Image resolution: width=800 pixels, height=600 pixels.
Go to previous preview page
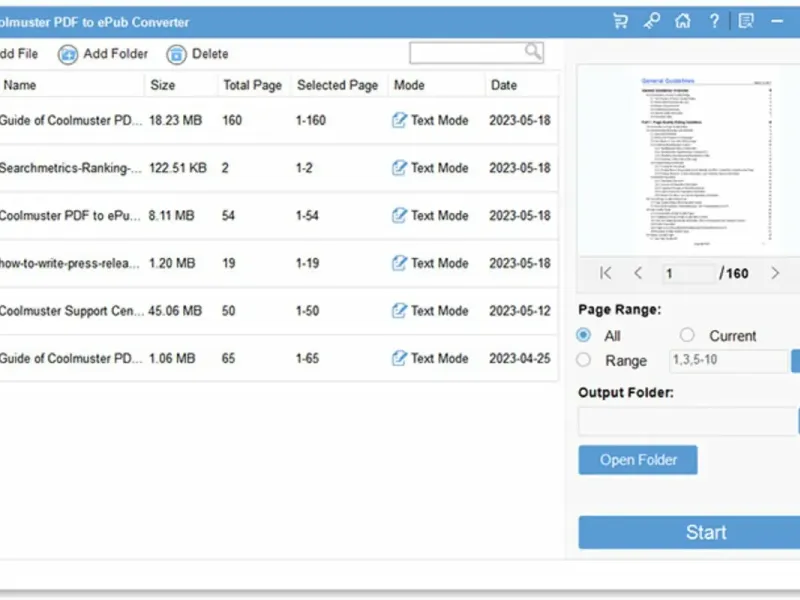pos(638,273)
